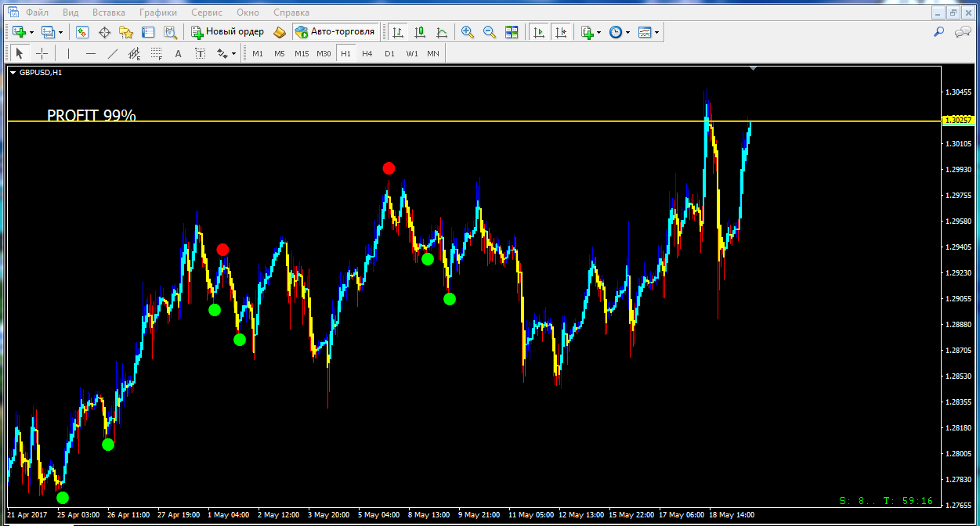Viewport: 980px width, 526px height.
Task: Select the Fibonacci retracement tool
Action: coord(156,53)
